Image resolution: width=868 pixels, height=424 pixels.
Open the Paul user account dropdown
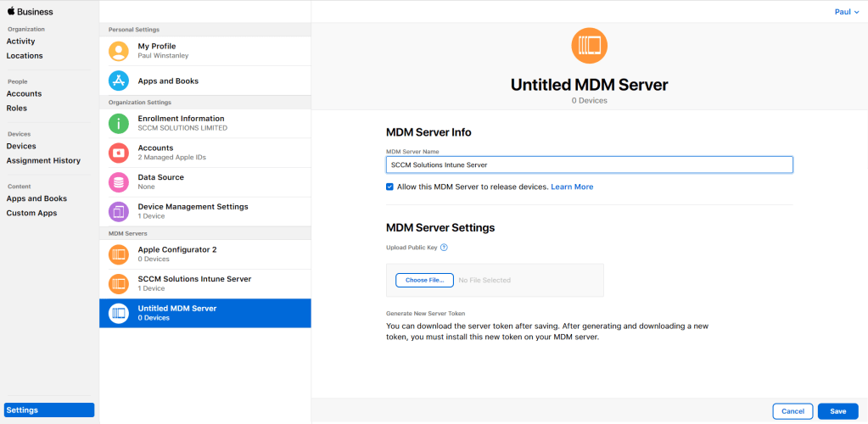(x=845, y=12)
